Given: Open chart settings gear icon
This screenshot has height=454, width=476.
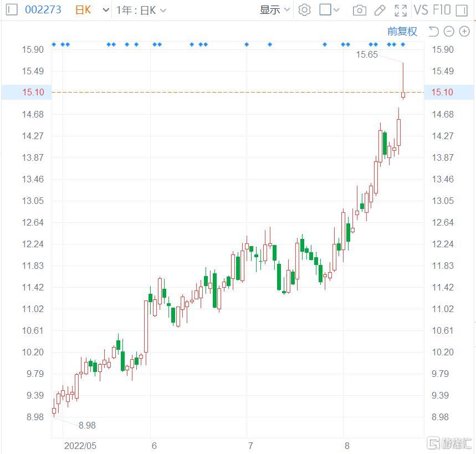Looking at the screenshot, I should [304, 10].
